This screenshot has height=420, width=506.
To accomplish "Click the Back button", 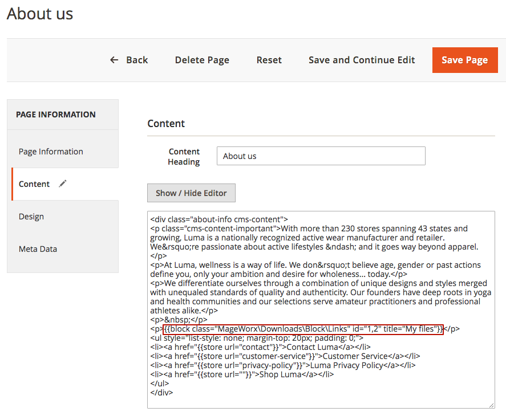I will [x=129, y=60].
